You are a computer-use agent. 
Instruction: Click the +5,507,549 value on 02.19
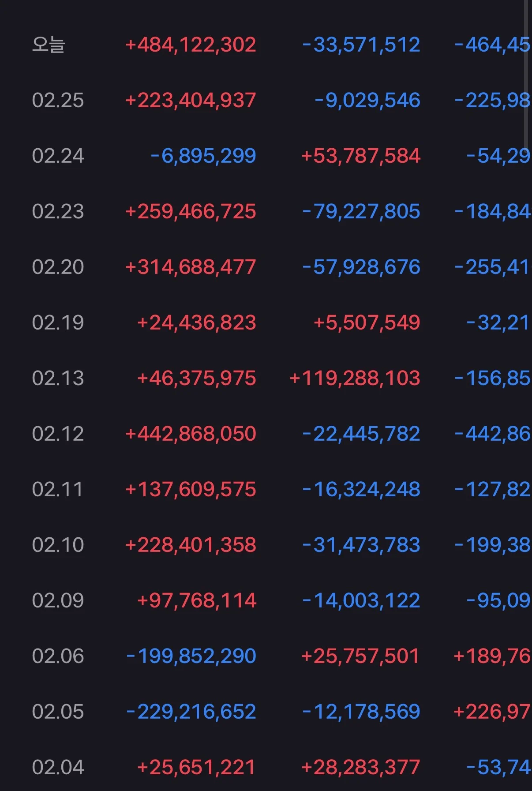(x=367, y=322)
